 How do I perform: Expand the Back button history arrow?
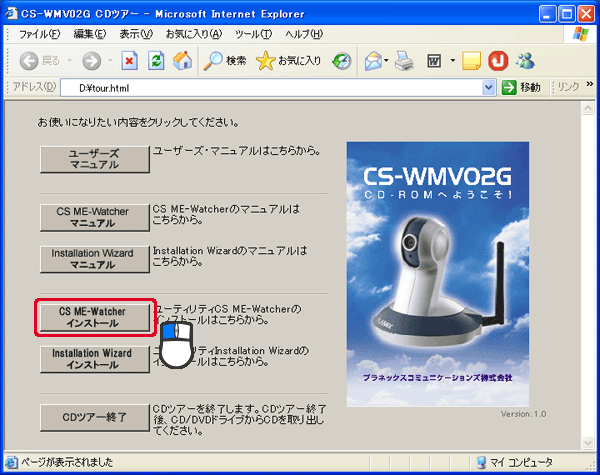coord(70,60)
